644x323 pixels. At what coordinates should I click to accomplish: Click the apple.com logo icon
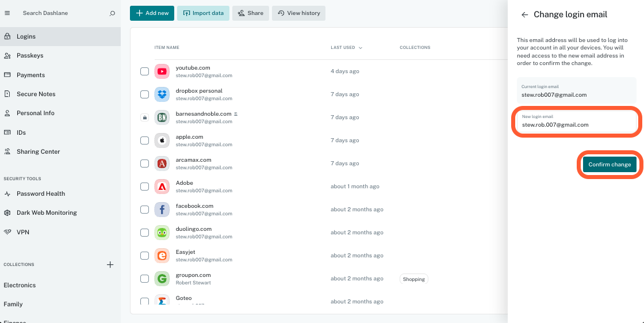click(162, 140)
